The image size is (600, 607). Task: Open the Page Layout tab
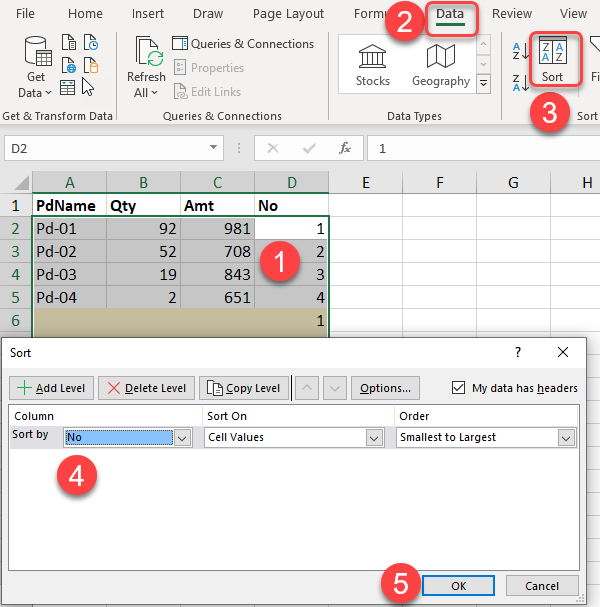pos(288,14)
